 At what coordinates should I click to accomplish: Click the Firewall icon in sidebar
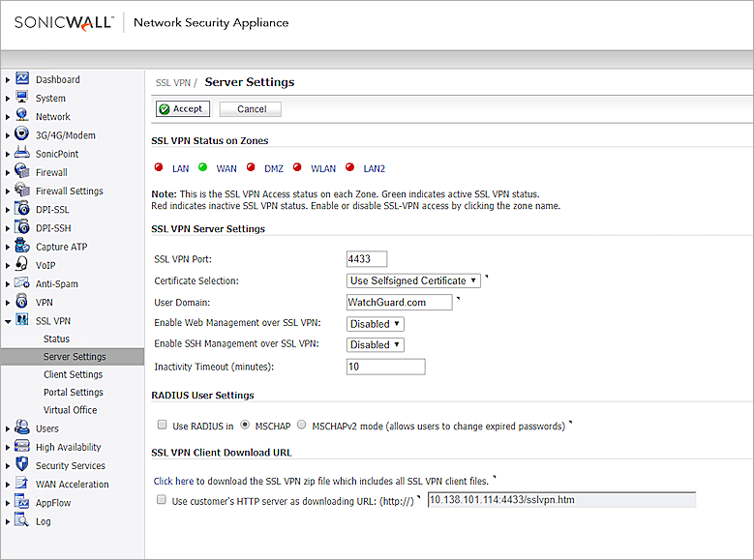tap(22, 172)
